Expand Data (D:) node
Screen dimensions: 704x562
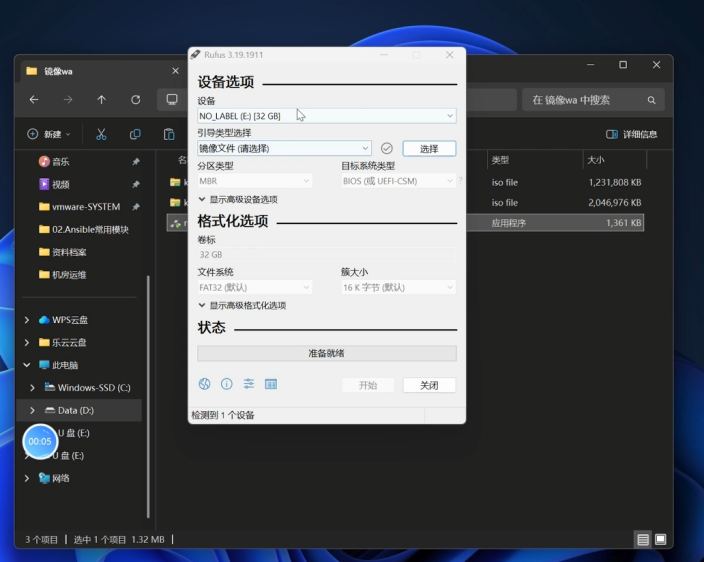coord(32,410)
